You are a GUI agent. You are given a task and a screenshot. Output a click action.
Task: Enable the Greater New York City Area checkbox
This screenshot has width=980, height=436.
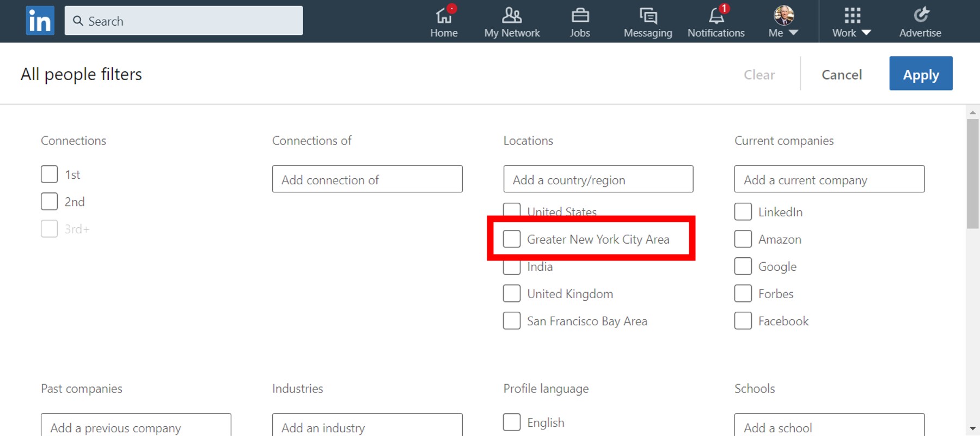pos(512,239)
